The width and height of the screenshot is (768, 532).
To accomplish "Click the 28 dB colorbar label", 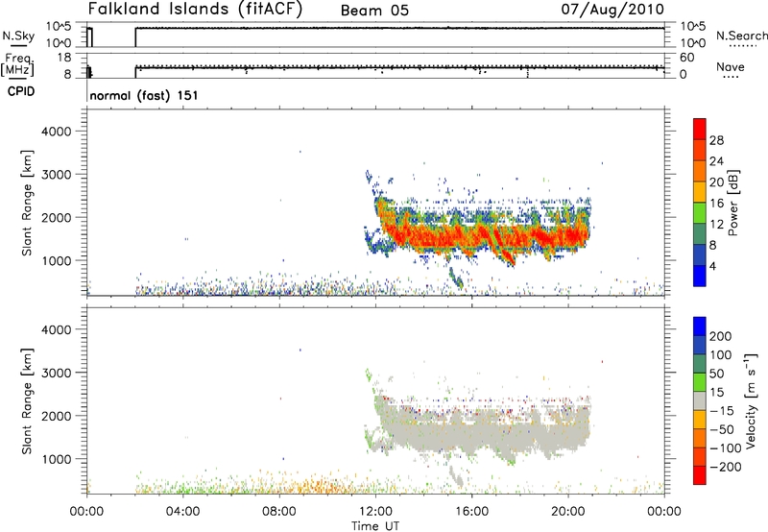I will point(716,140).
